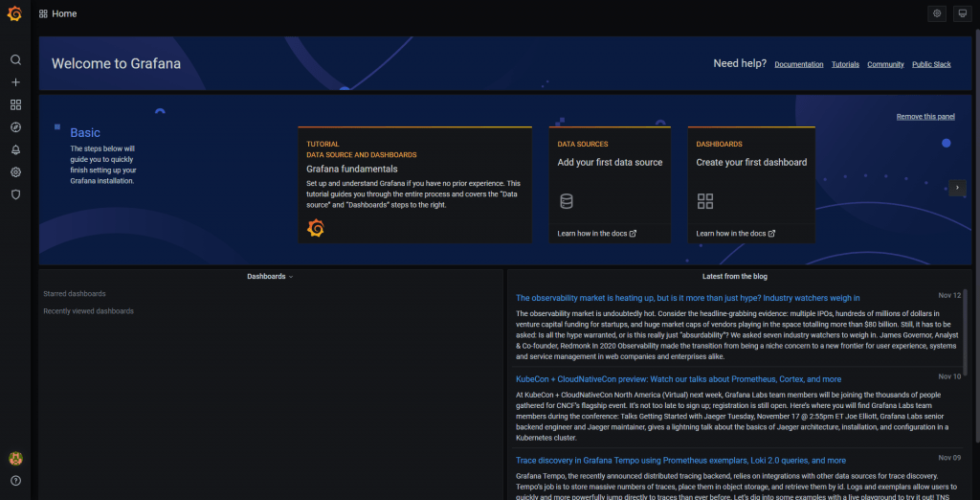This screenshot has width=980, height=500.
Task: Click the Welcome to Grafana heading
Action: tap(116, 63)
